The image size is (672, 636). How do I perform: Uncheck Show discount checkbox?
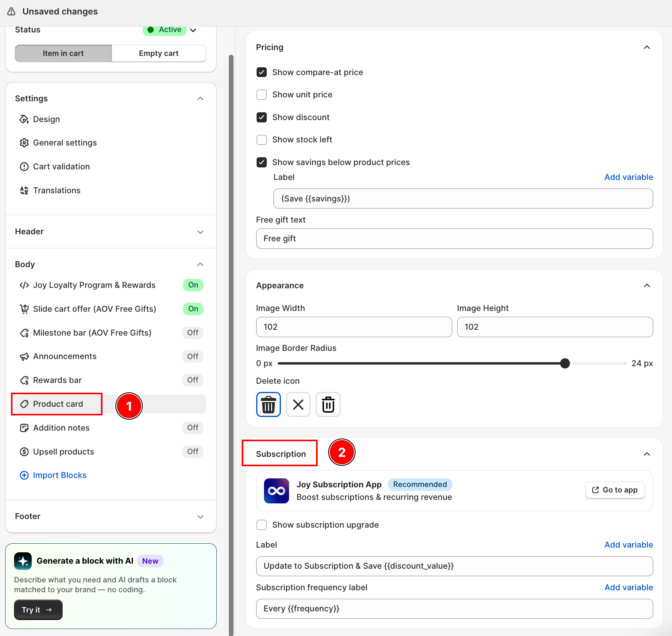262,117
